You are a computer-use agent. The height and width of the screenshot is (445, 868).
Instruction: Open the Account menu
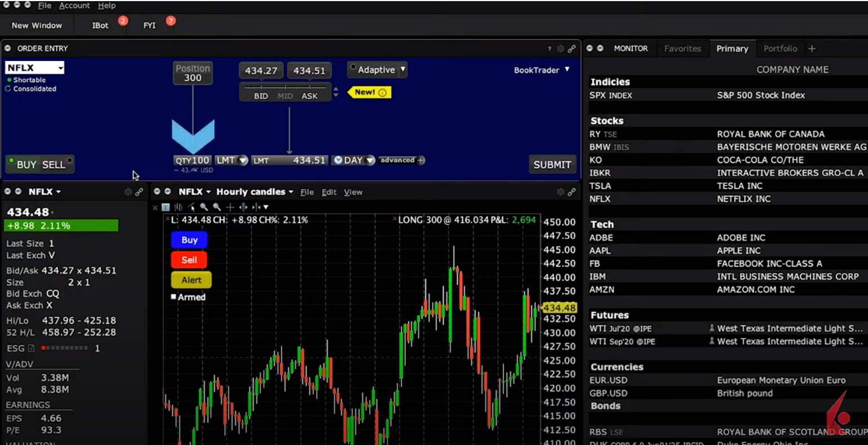(x=74, y=6)
